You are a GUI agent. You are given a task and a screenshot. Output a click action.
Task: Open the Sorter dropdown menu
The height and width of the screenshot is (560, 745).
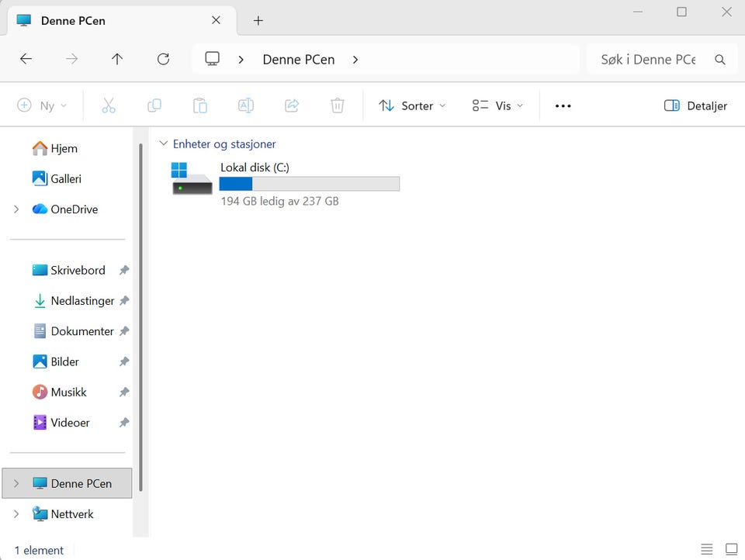[411, 105]
